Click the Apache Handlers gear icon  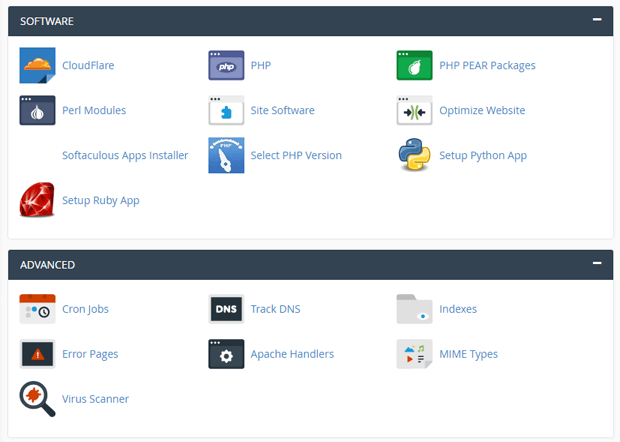[226, 354]
